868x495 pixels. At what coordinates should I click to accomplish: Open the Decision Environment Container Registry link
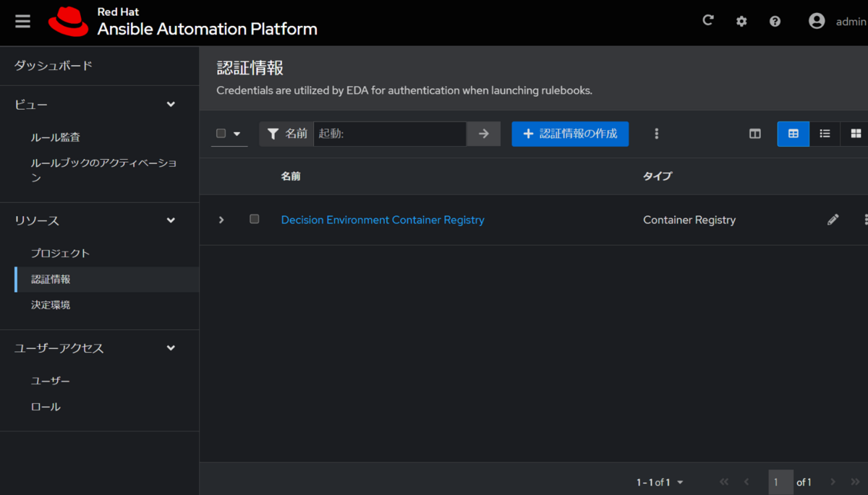[383, 220]
